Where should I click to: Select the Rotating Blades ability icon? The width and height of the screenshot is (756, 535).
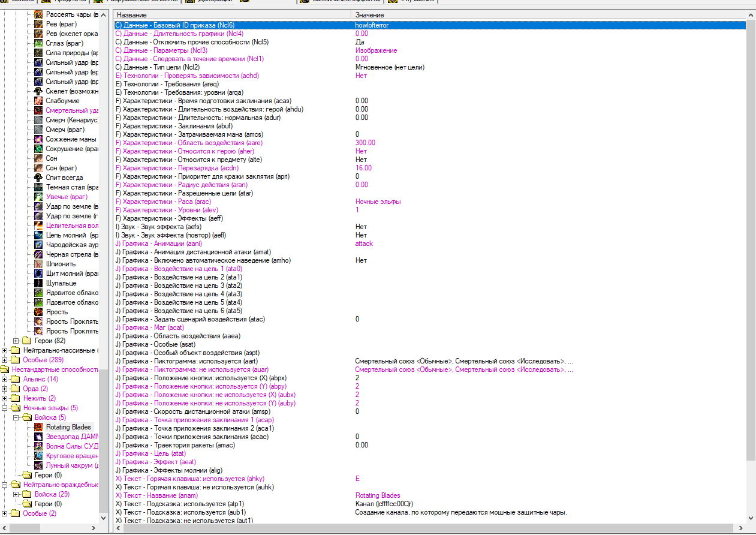(x=38, y=427)
